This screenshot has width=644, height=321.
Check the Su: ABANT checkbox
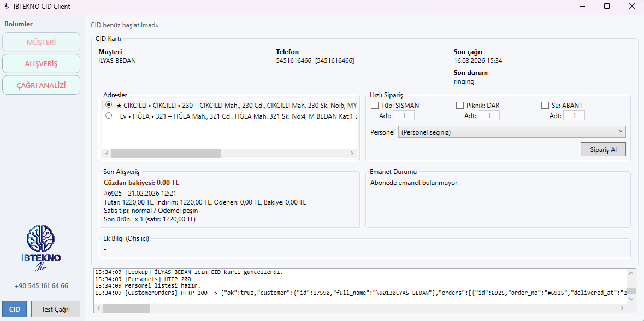pos(545,106)
